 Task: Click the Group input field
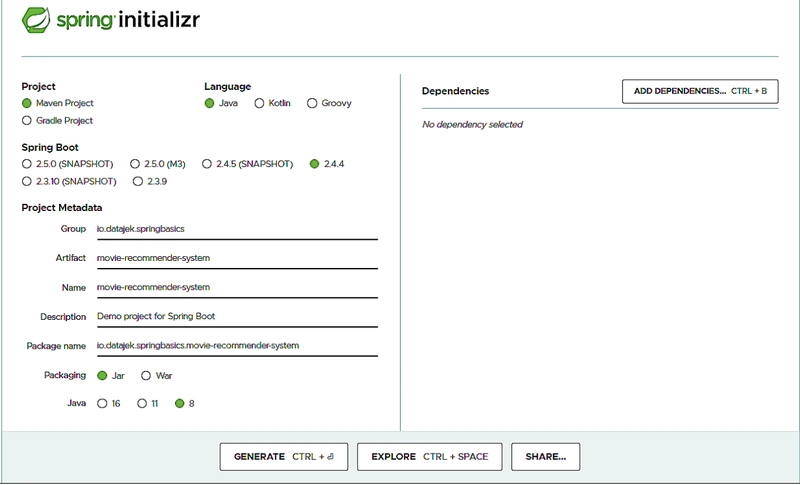(236, 229)
